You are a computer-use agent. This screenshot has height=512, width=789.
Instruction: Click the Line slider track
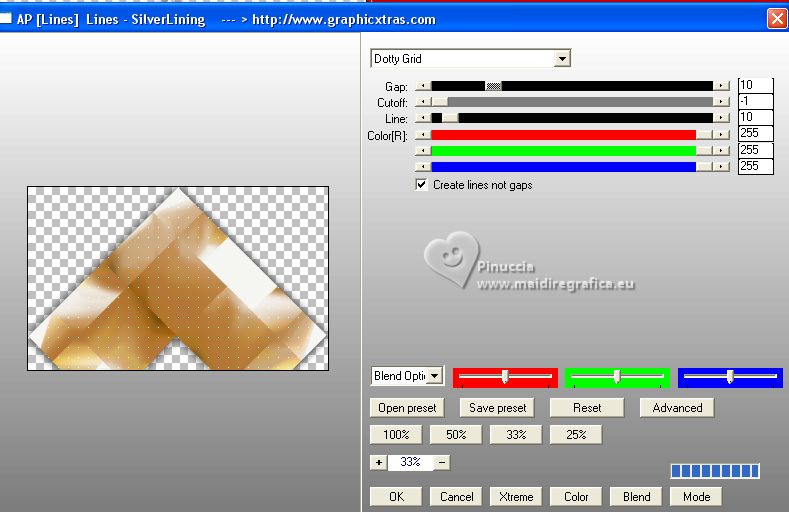pyautogui.click(x=572, y=118)
